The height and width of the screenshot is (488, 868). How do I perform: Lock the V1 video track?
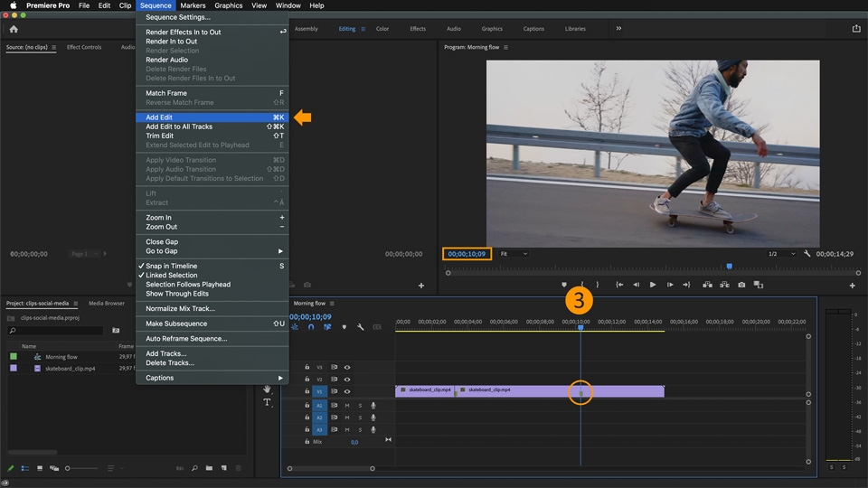[307, 391]
